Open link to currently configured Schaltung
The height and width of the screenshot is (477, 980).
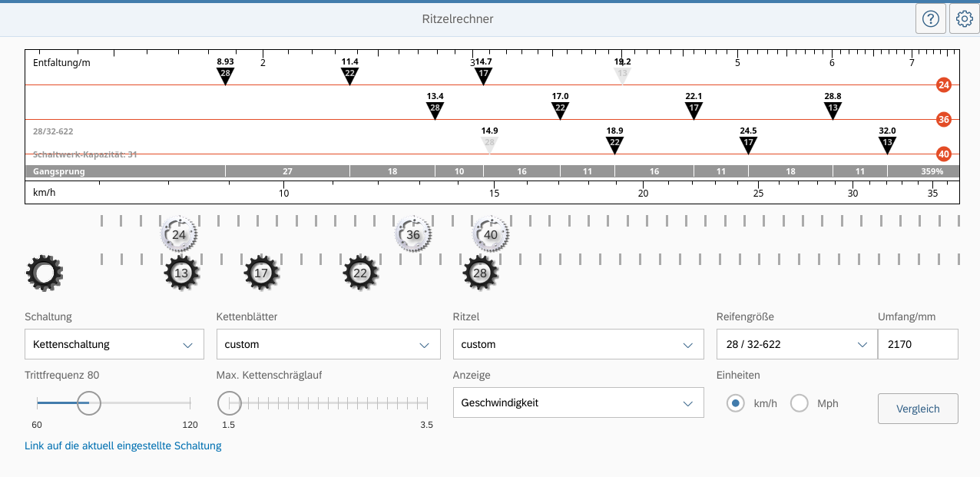123,446
